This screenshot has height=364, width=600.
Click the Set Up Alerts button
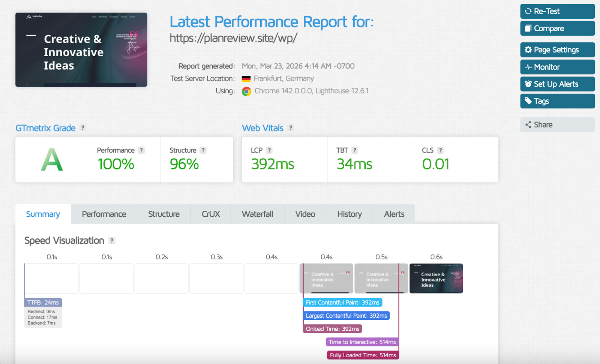[557, 84]
